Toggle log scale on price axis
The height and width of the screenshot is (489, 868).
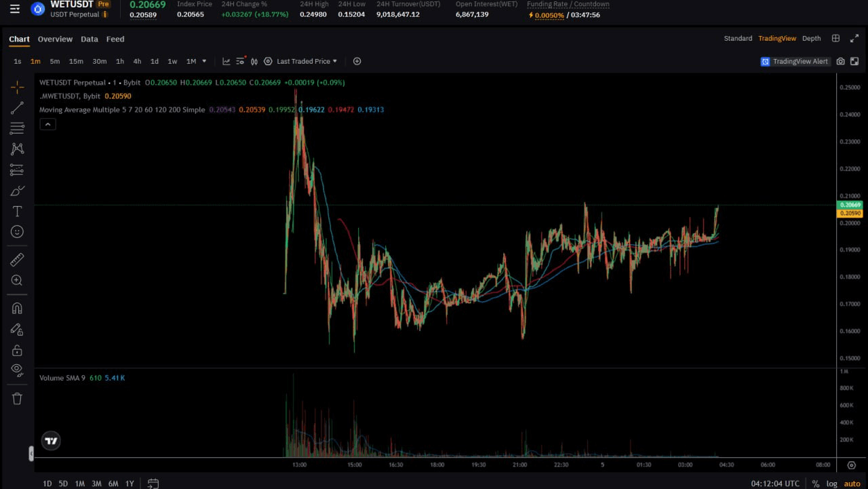(x=831, y=484)
